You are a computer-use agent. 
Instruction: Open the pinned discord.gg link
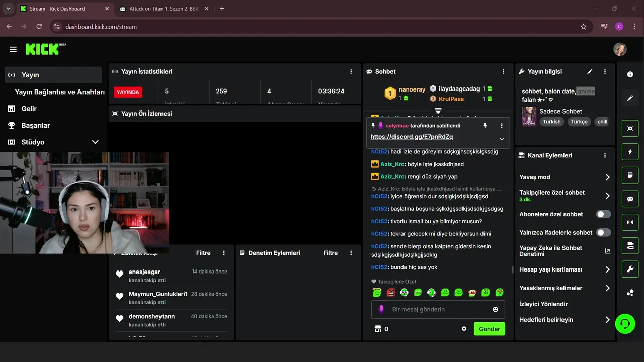click(412, 137)
